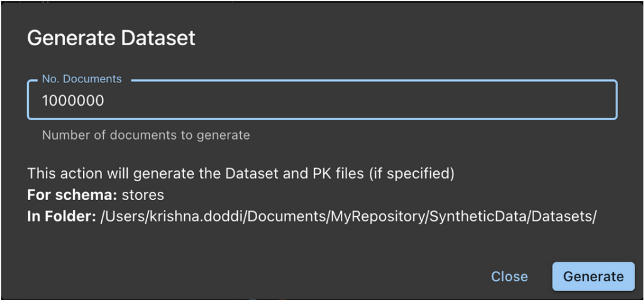Click the Generate button
The height and width of the screenshot is (300, 644).
point(593,277)
